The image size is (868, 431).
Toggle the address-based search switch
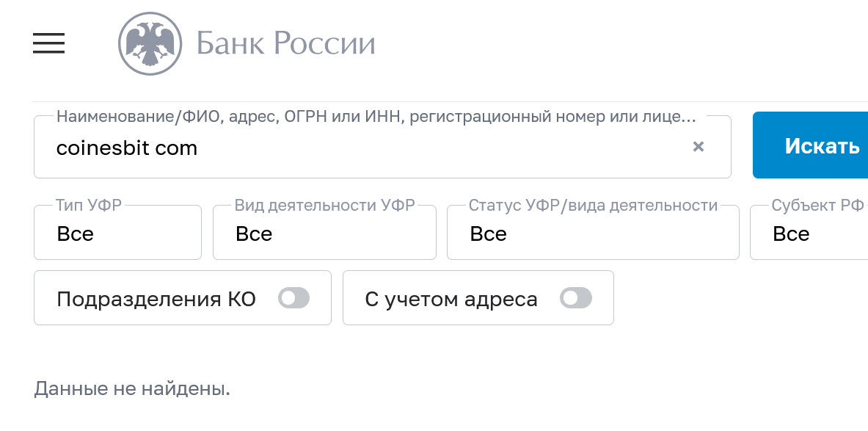click(576, 297)
